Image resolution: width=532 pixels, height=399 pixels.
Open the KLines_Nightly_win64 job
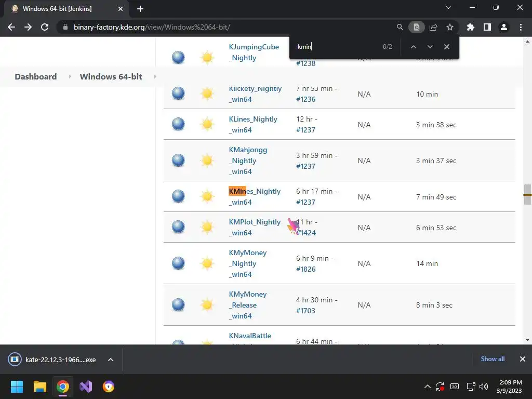[253, 125]
